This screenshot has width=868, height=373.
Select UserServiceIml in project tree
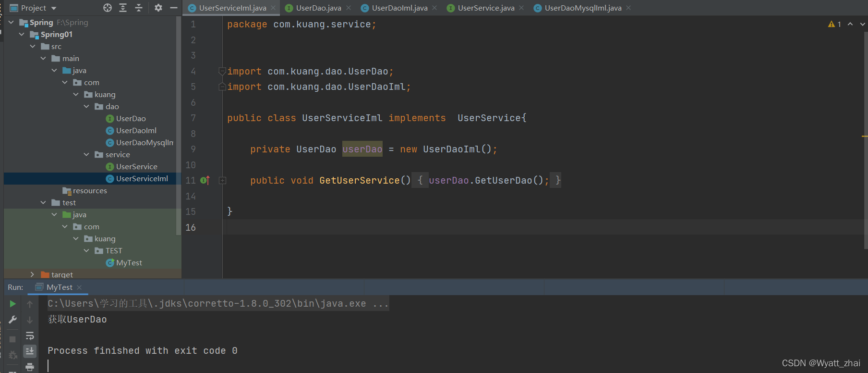click(137, 178)
